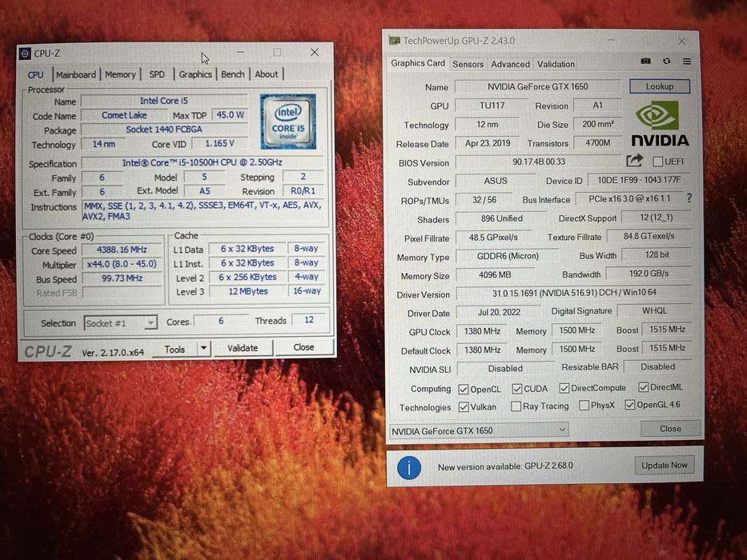Click the Specification value i5-10500H

pyautogui.click(x=203, y=162)
